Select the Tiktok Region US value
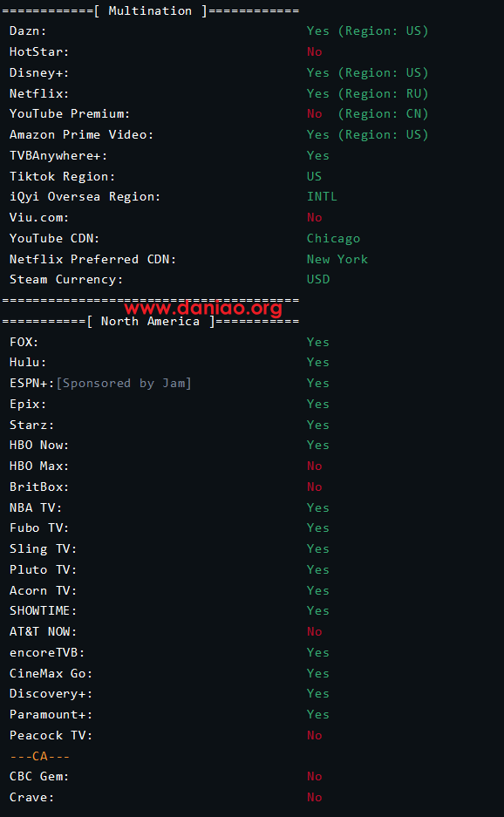504x817 pixels. pyautogui.click(x=314, y=177)
